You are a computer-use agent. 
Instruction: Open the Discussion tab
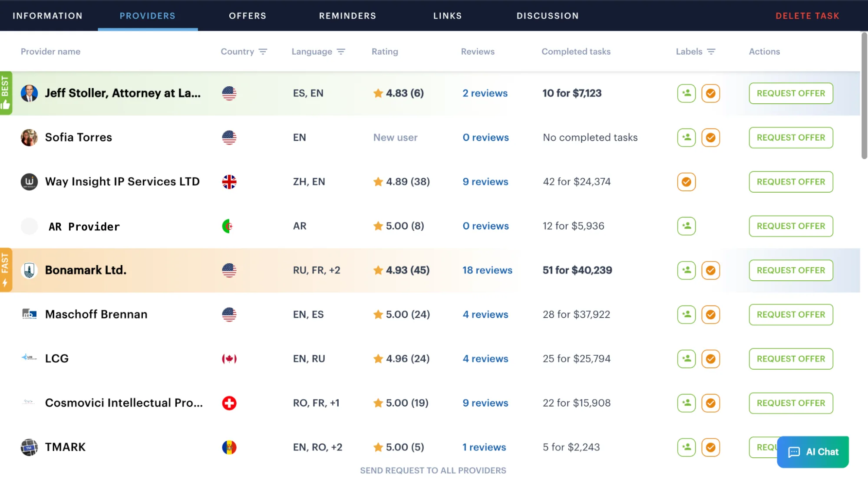[548, 16]
